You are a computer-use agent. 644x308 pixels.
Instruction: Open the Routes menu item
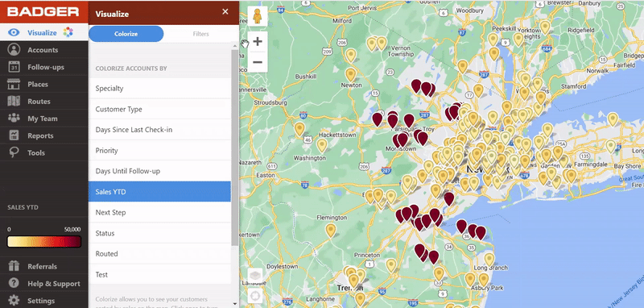pos(44,101)
